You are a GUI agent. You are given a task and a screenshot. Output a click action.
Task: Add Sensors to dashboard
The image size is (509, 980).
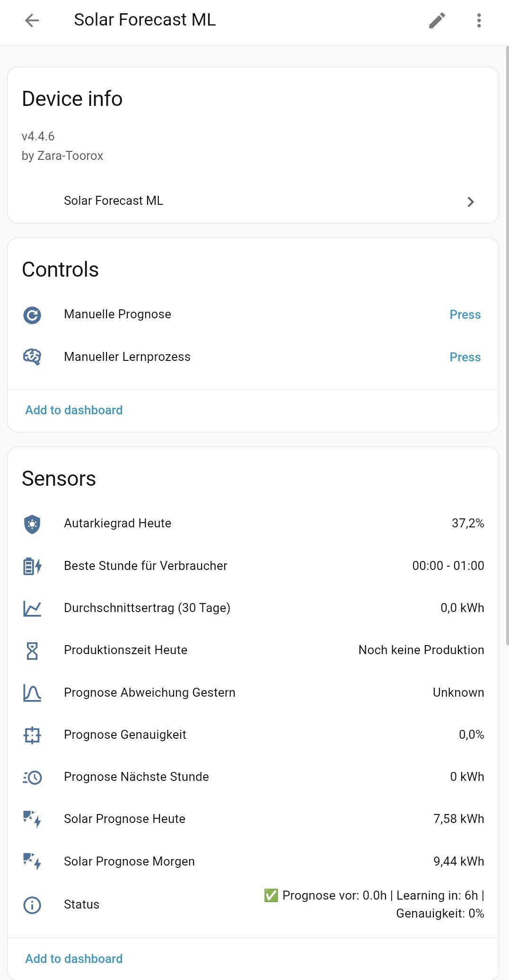coord(74,959)
